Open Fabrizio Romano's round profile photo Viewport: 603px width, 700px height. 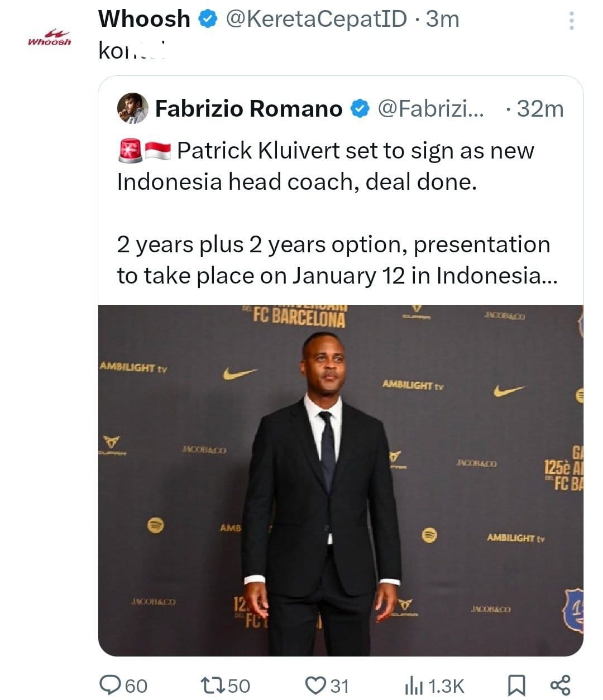pyautogui.click(x=132, y=108)
